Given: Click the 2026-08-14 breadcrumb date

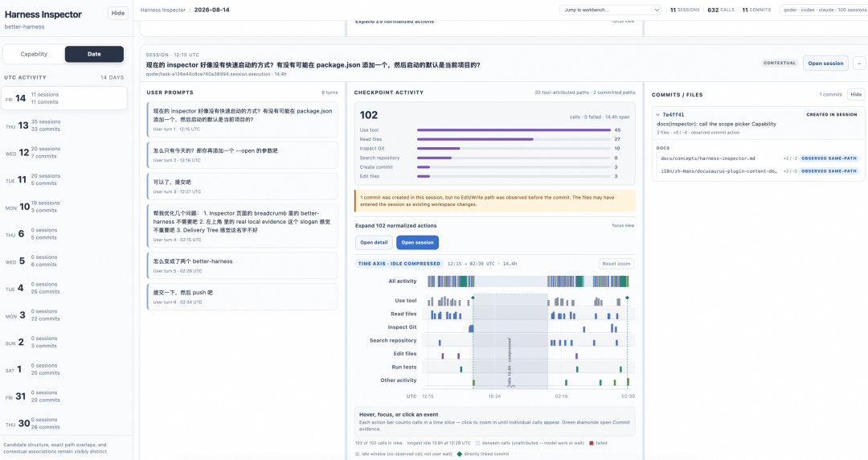Looking at the screenshot, I should pyautogui.click(x=211, y=10).
